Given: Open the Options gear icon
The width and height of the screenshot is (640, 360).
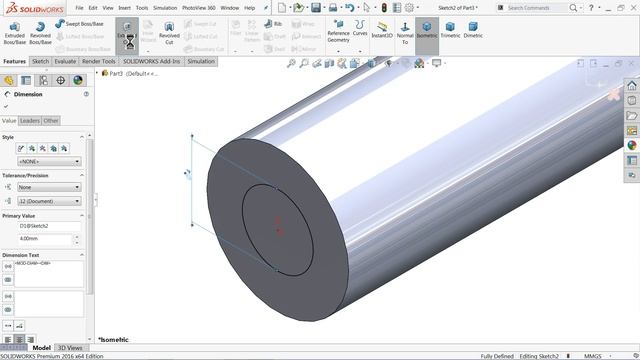Looking at the screenshot, I should tap(409, 7).
